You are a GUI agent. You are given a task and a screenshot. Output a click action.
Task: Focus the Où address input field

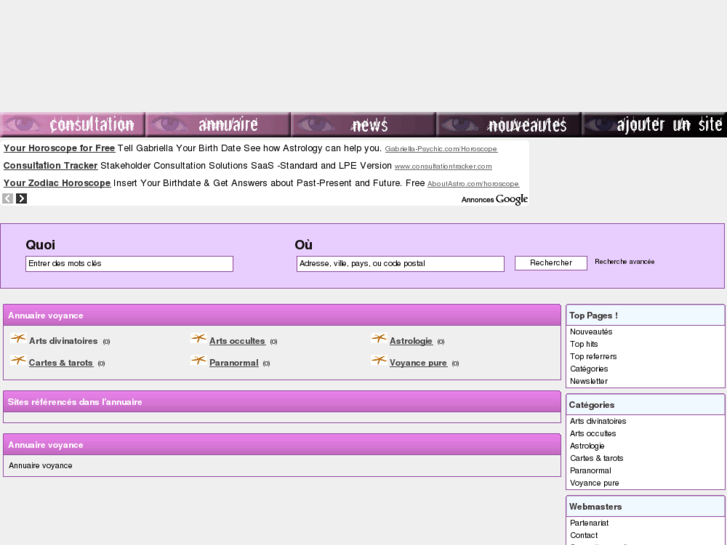click(400, 264)
